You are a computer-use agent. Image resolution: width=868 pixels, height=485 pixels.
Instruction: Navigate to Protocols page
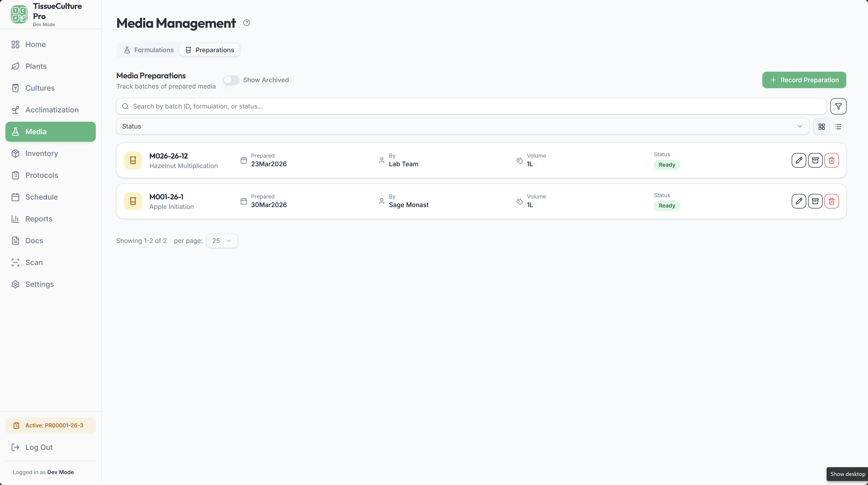click(51, 175)
